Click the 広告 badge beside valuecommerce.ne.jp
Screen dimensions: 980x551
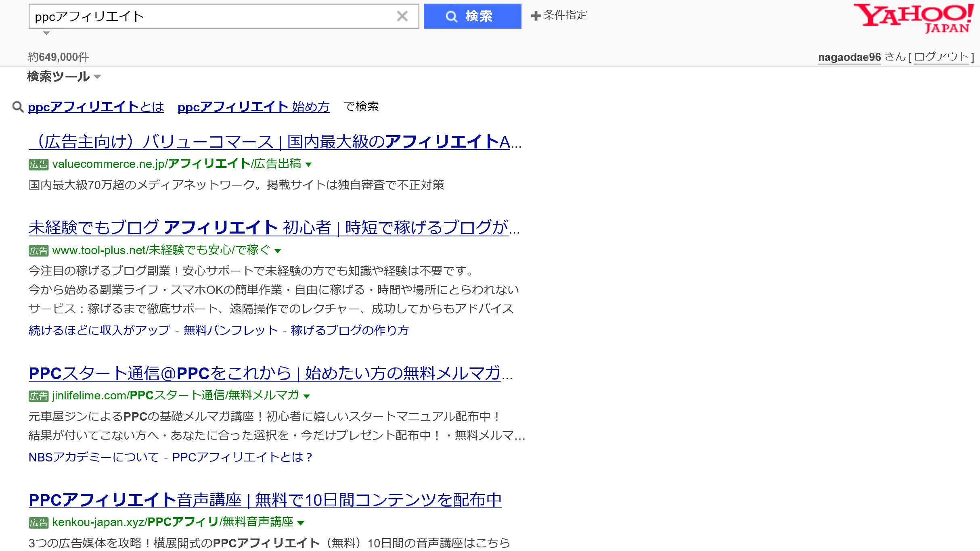tap(39, 164)
